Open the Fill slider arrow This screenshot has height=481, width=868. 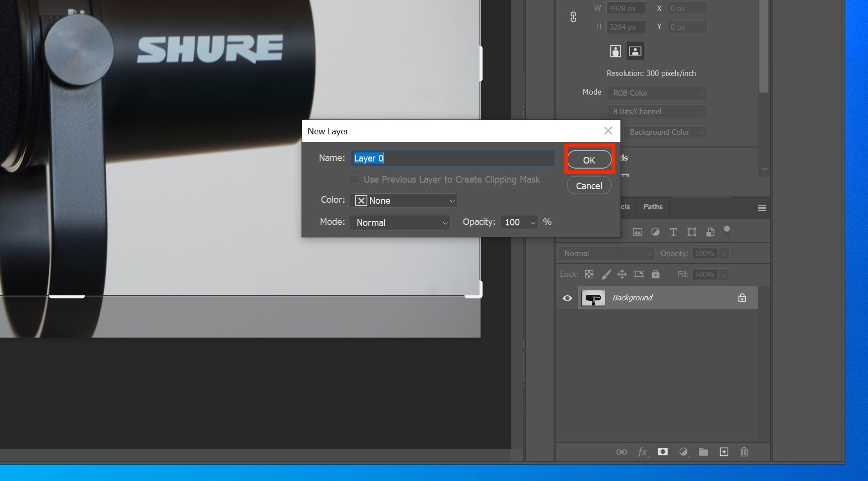click(x=724, y=274)
